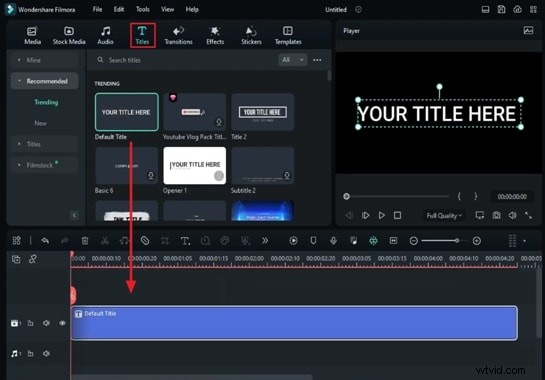Toggle visibility eye on video track 1
Screen dimensions: 545x380
[x=62, y=323]
